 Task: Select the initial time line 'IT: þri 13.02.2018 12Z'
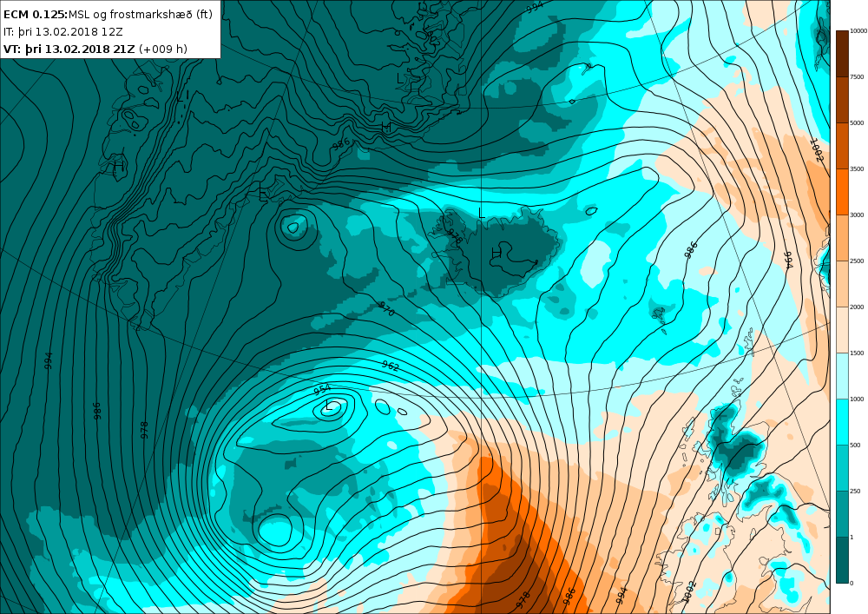pyautogui.click(x=63, y=31)
